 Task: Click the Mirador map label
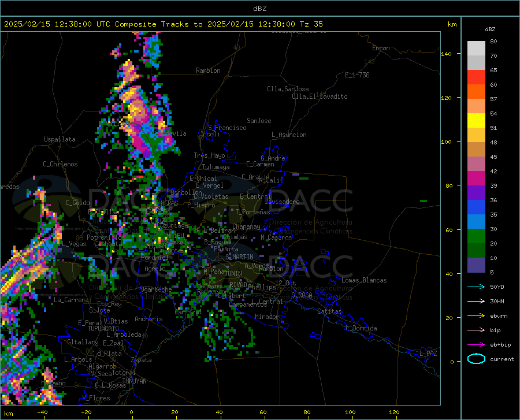point(266,317)
